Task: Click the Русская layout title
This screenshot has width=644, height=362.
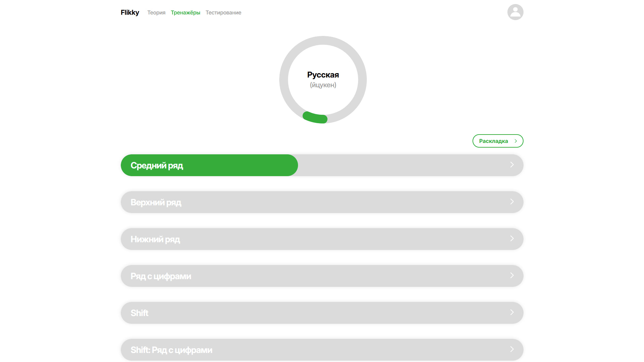Action: (323, 75)
